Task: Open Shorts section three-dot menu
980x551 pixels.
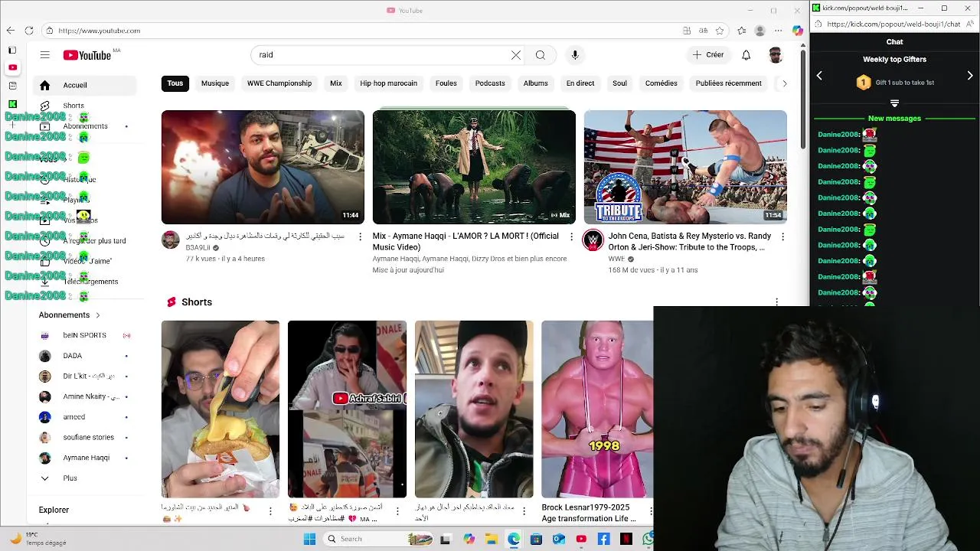Action: click(776, 302)
